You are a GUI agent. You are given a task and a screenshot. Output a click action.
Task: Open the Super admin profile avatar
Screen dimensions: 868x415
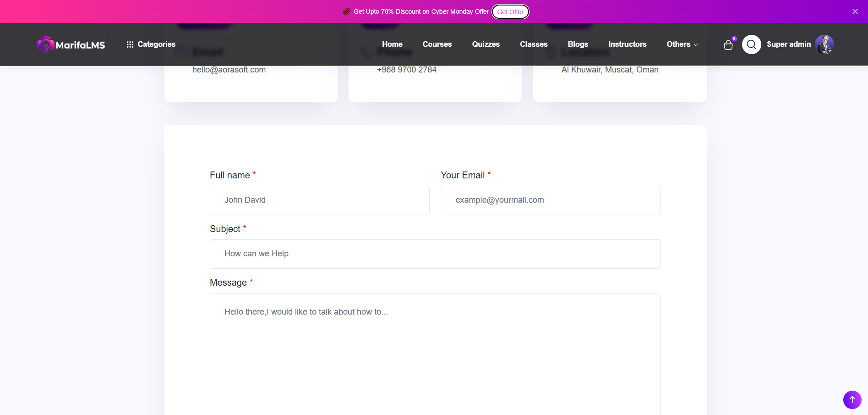coord(824,44)
